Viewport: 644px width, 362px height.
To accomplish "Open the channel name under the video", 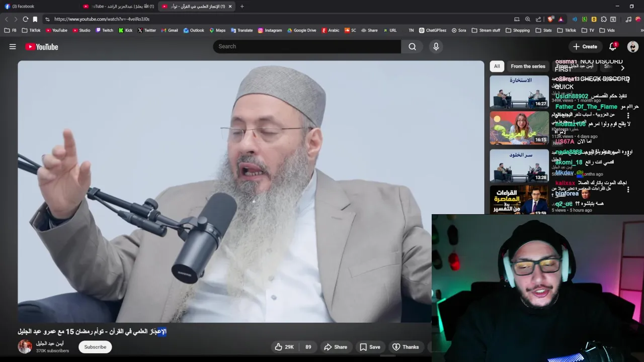I will [x=50, y=343].
